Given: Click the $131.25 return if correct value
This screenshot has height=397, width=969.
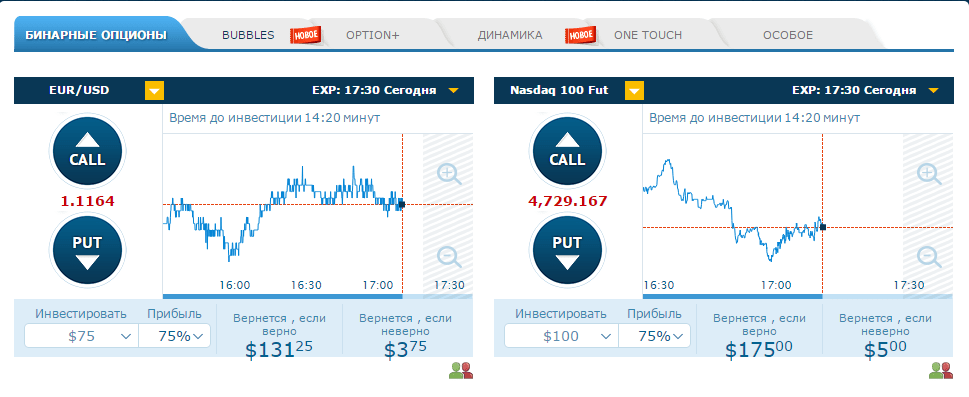Looking at the screenshot, I should (x=279, y=349).
